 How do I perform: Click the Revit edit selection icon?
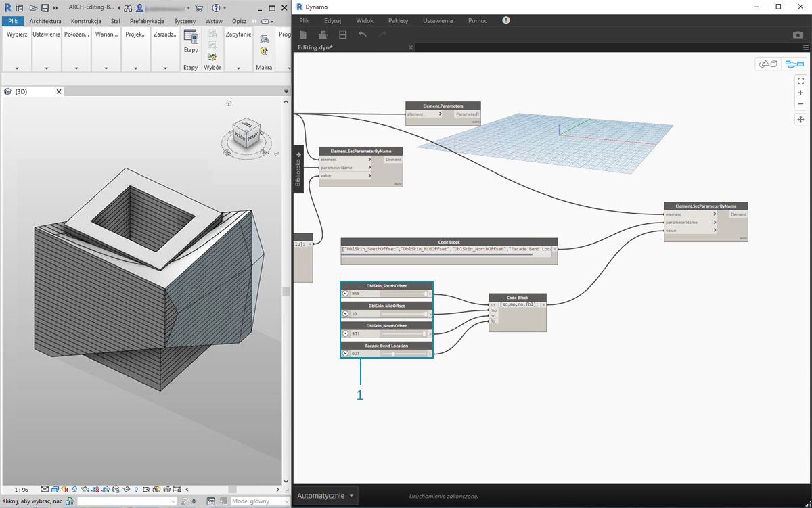tap(212, 57)
